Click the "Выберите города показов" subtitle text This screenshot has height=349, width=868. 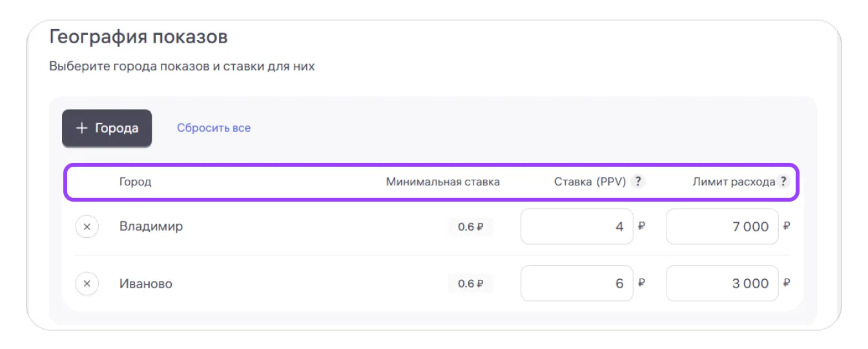point(181,67)
